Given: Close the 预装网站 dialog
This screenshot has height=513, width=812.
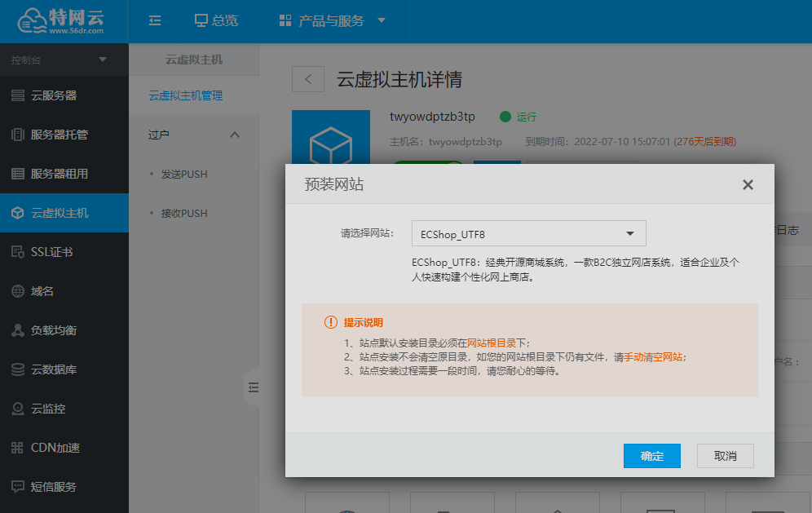Looking at the screenshot, I should (748, 184).
